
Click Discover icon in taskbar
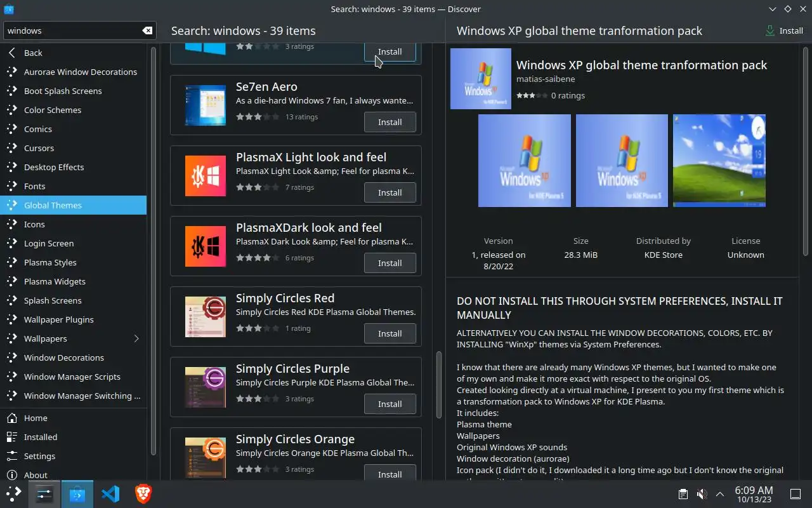click(77, 494)
